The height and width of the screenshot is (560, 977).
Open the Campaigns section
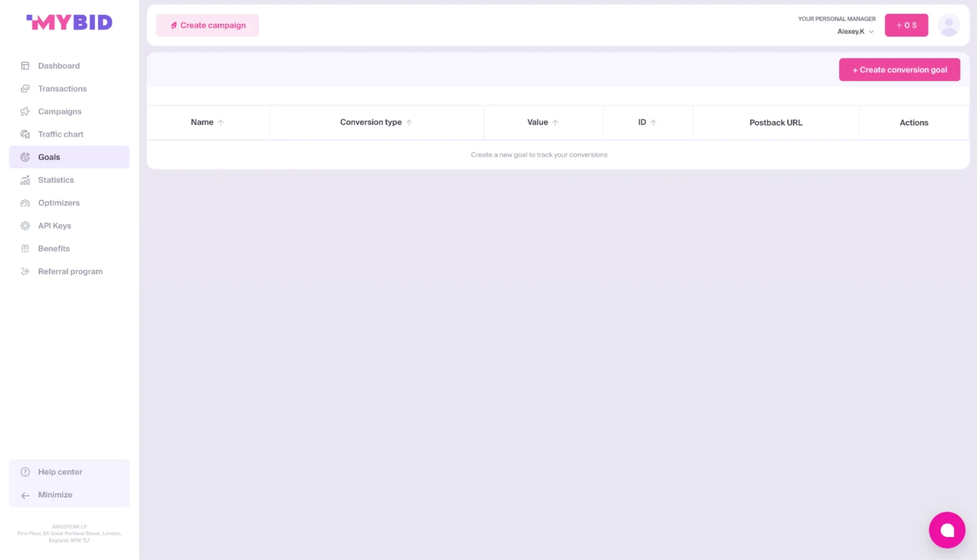(69, 111)
